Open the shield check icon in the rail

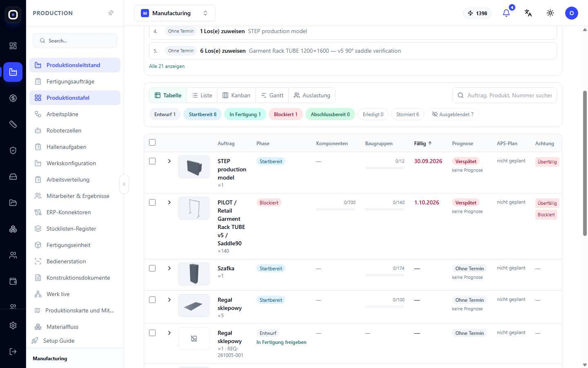pos(13,150)
